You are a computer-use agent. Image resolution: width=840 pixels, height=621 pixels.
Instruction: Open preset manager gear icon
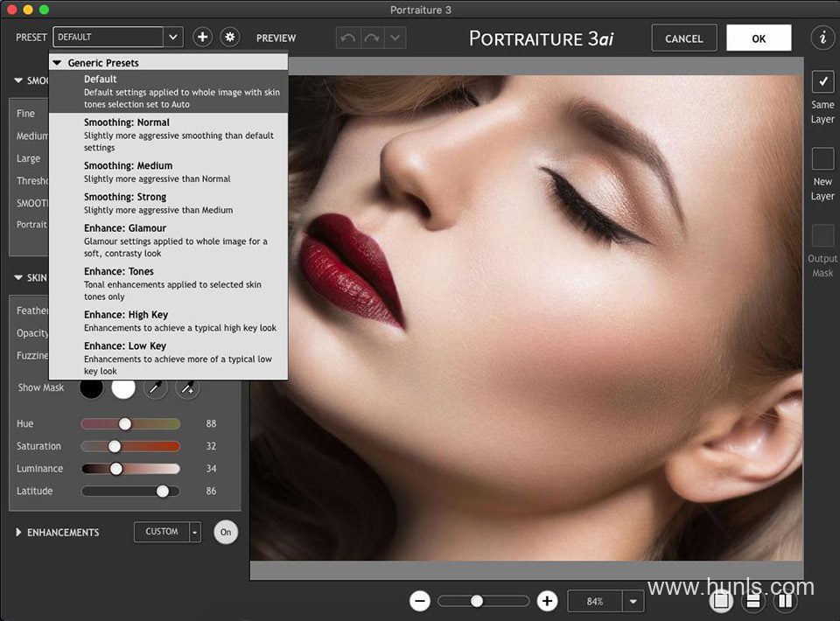(230, 37)
